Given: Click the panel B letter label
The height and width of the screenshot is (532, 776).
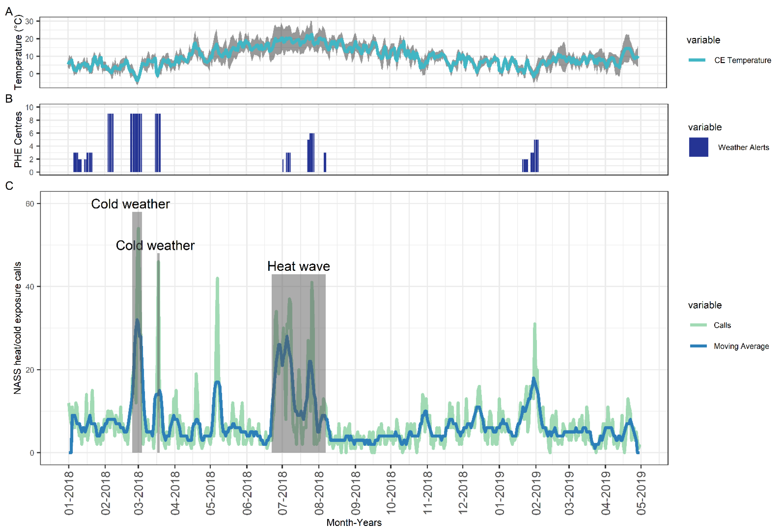Looking at the screenshot, I should point(9,99).
